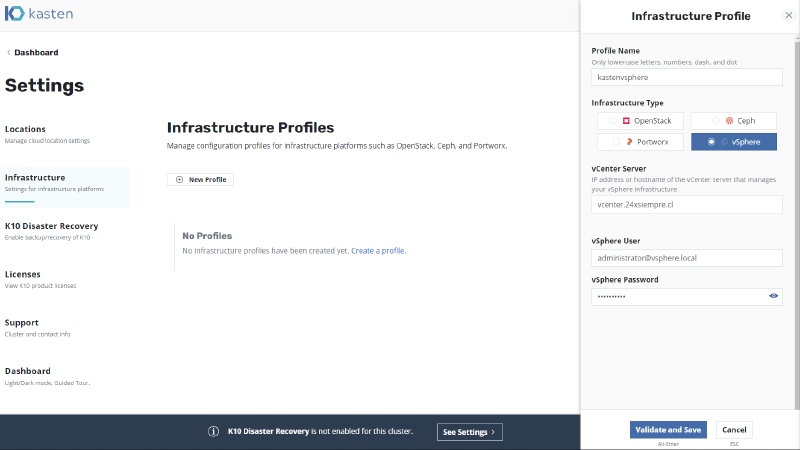
Task: Click See Settings in the banner
Action: coord(469,432)
